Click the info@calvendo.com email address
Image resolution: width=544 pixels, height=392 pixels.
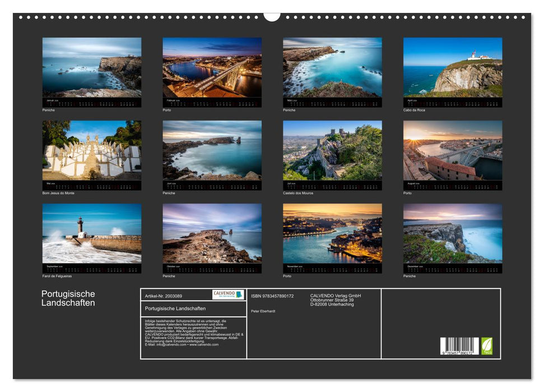tap(171, 344)
